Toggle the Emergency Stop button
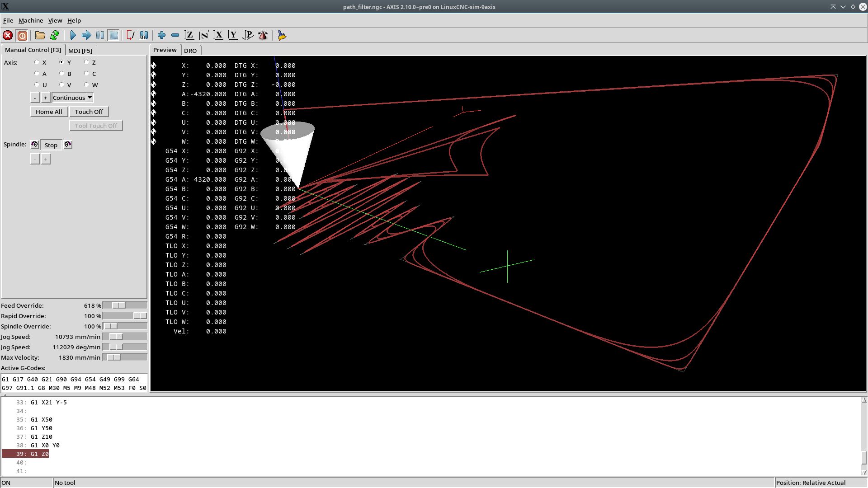This screenshot has width=868, height=488. coord(8,35)
